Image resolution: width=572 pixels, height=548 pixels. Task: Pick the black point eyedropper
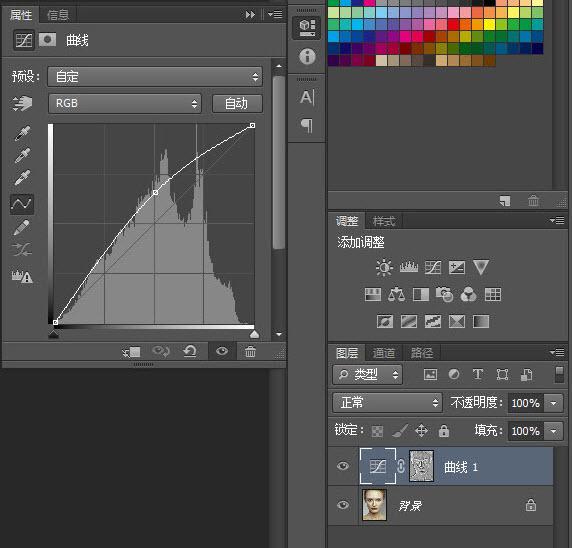pos(22,133)
